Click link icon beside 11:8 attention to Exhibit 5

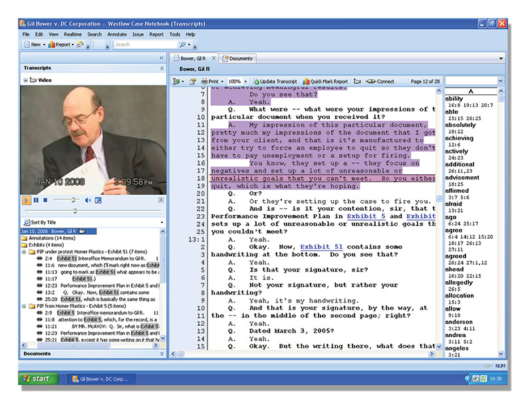tap(40, 319)
